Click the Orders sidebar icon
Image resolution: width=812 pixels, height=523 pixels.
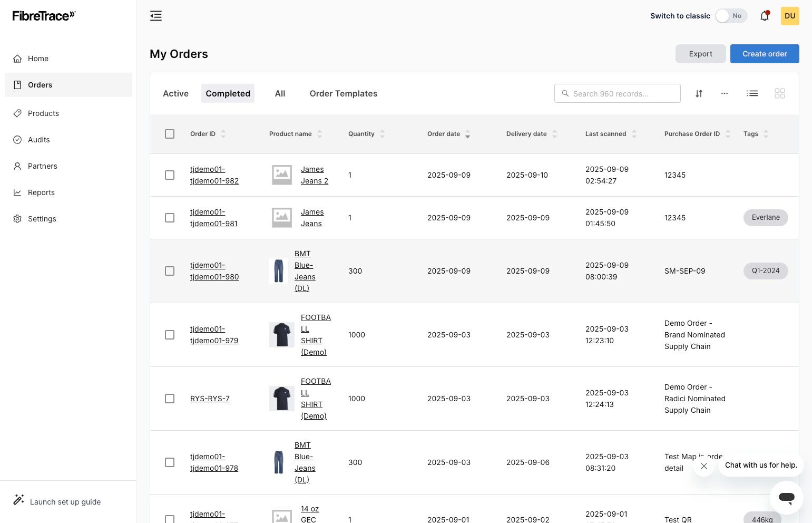pyautogui.click(x=17, y=85)
